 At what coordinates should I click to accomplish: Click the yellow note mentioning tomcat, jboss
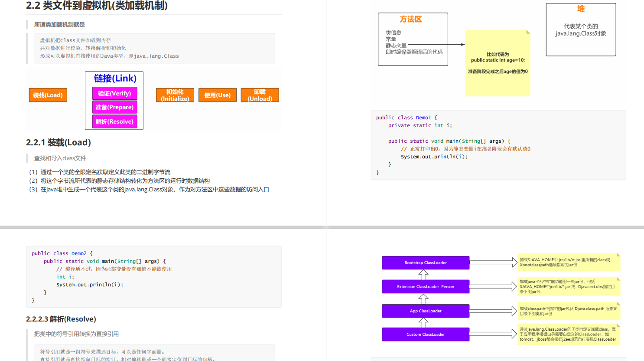click(x=569, y=334)
